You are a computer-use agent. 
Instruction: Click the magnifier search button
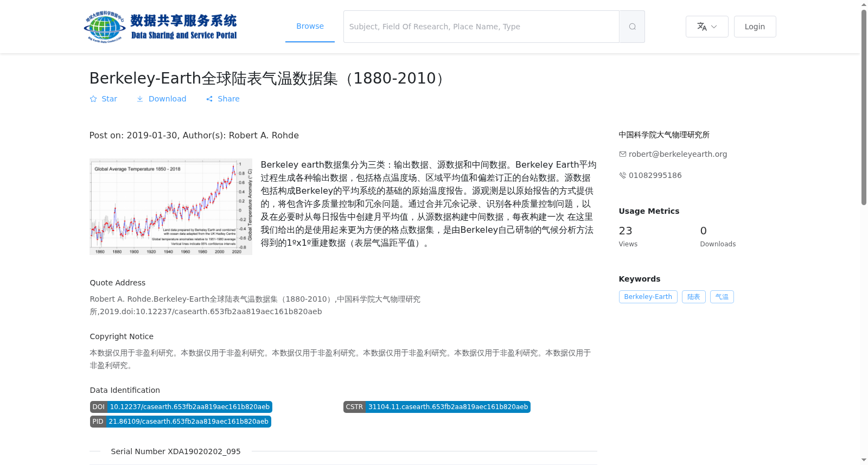[632, 27]
